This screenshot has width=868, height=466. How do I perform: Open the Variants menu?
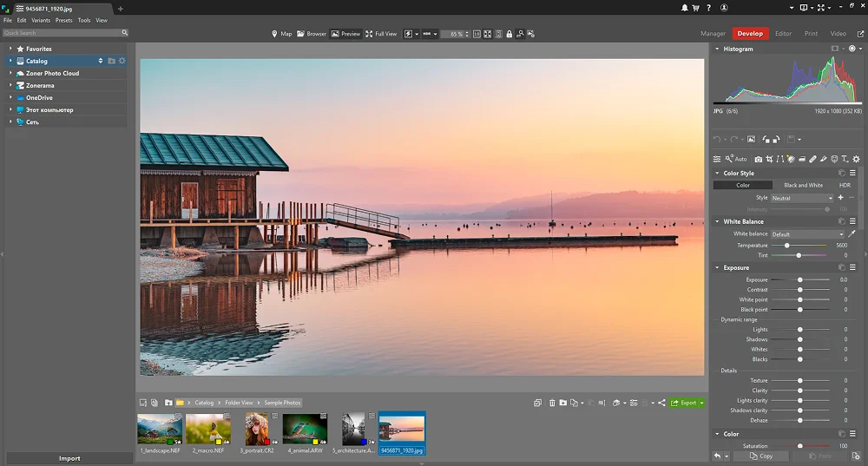(41, 21)
